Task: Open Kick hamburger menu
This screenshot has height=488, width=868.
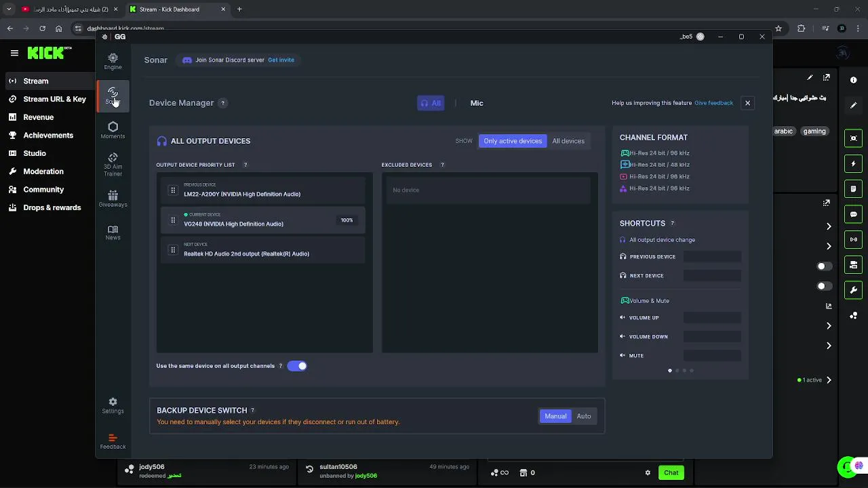Action: (14, 53)
